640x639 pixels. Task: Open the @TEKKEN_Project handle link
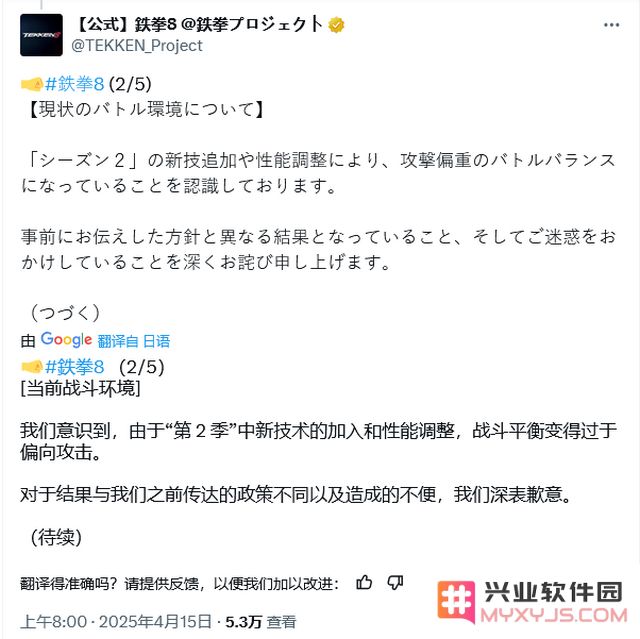coord(137,45)
